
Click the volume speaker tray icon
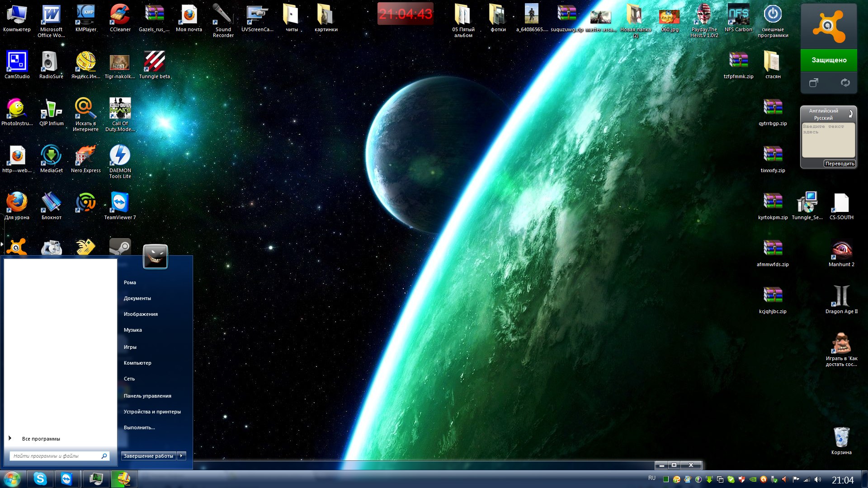(818, 479)
